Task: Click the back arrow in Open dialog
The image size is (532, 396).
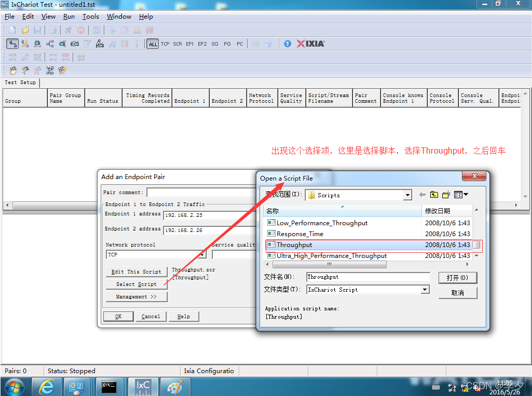Action: pos(422,195)
